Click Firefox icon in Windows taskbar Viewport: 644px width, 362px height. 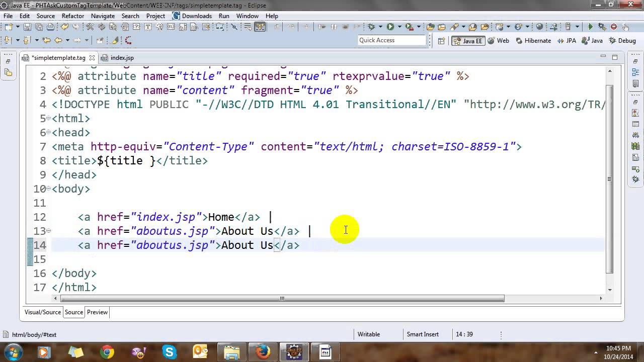[263, 352]
